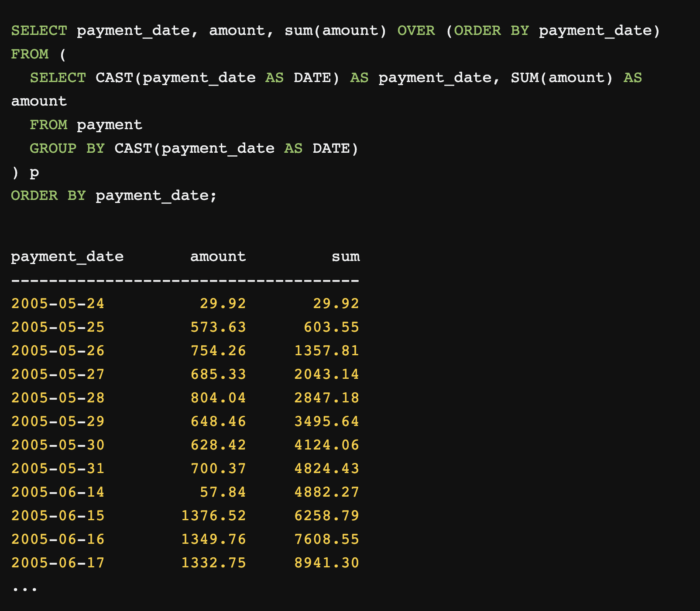
Task: Click running sum 6258.79
Action: coord(327,515)
